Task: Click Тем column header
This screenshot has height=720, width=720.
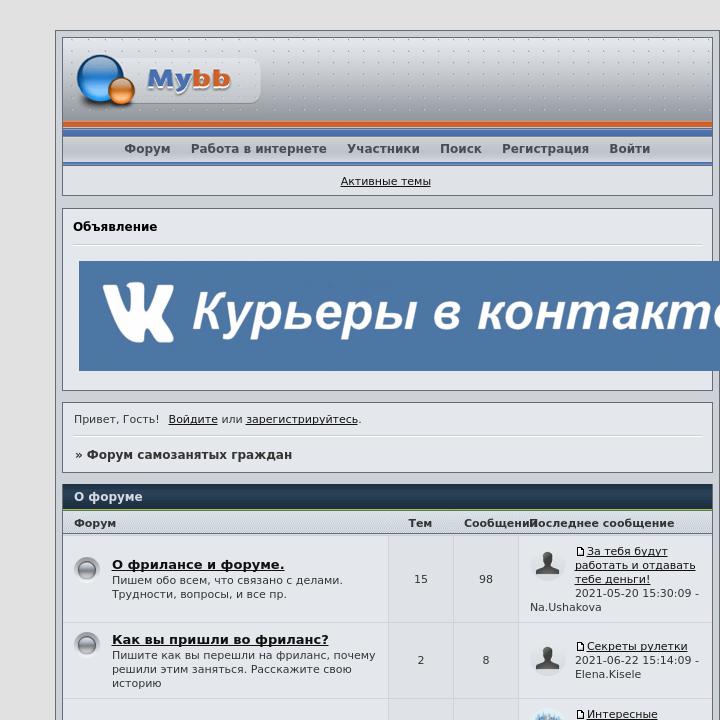Action: (420, 523)
